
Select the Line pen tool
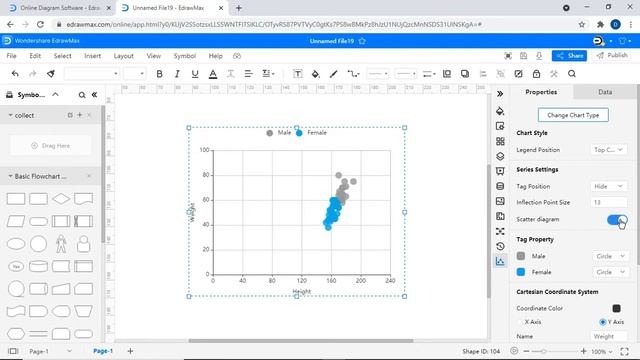point(333,74)
